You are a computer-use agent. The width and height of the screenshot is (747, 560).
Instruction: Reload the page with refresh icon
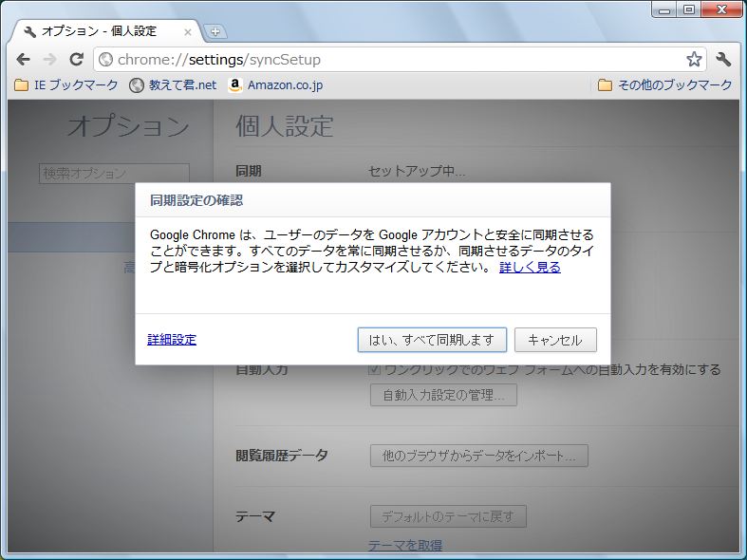point(76,60)
